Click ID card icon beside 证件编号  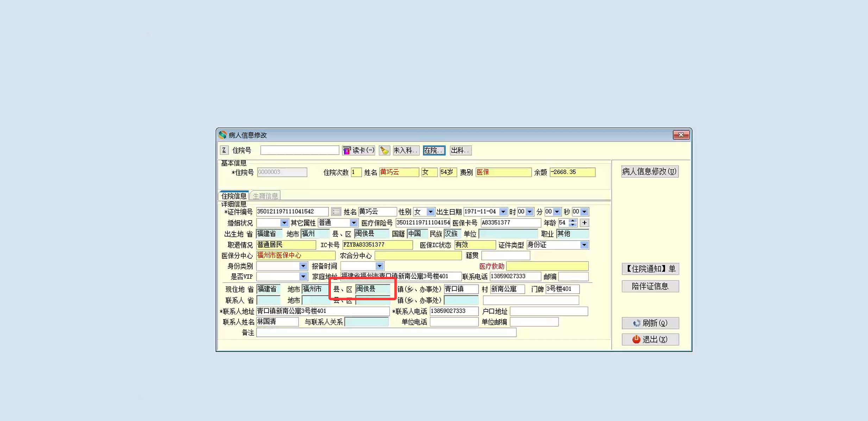336,212
